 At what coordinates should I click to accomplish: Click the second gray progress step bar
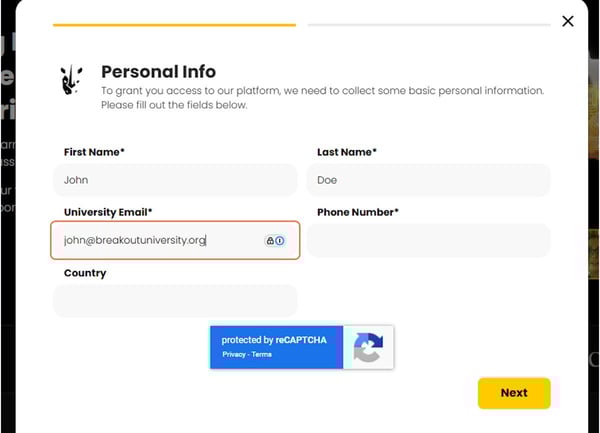[429, 24]
